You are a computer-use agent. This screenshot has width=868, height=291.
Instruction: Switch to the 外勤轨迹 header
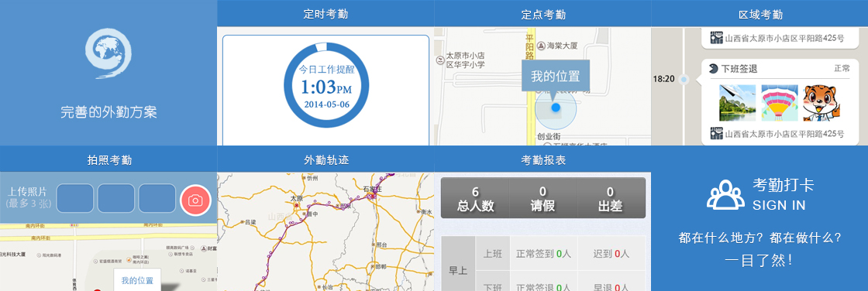[x=325, y=160]
